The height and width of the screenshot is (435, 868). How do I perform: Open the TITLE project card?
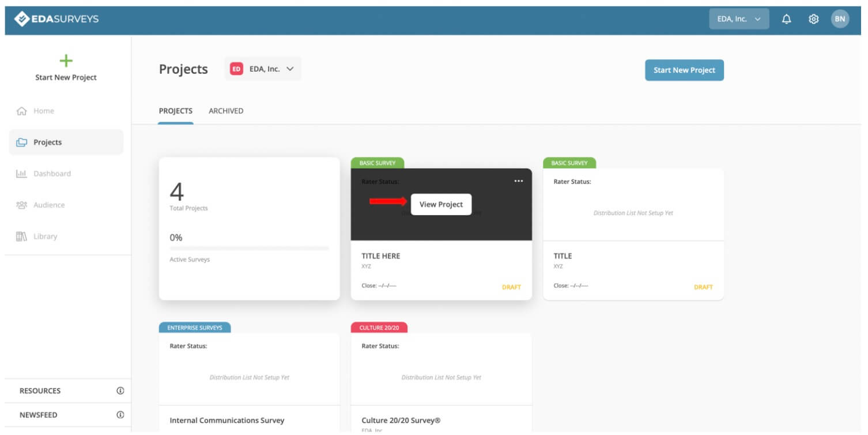click(633, 234)
